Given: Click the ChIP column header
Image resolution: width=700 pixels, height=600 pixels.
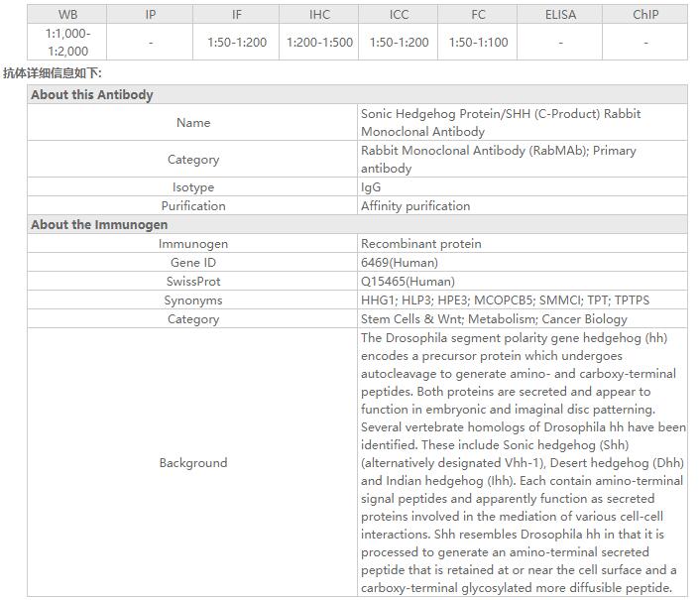Looking at the screenshot, I should (x=645, y=15).
